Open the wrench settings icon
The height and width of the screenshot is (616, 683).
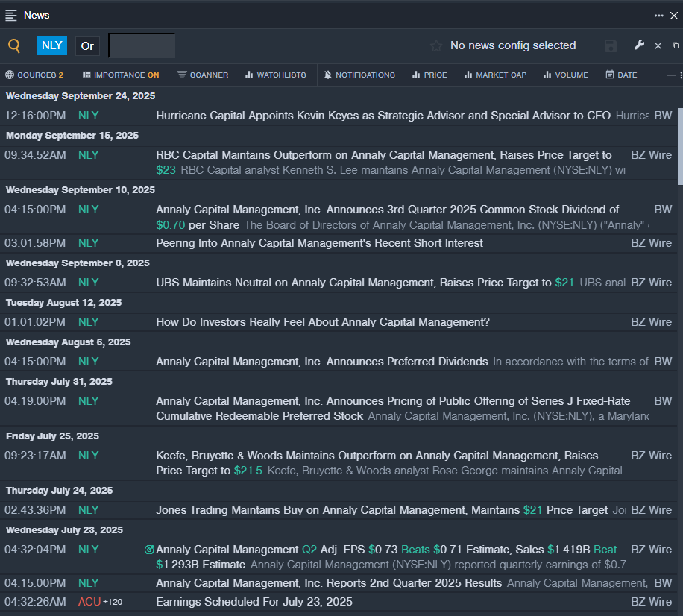[x=639, y=45]
